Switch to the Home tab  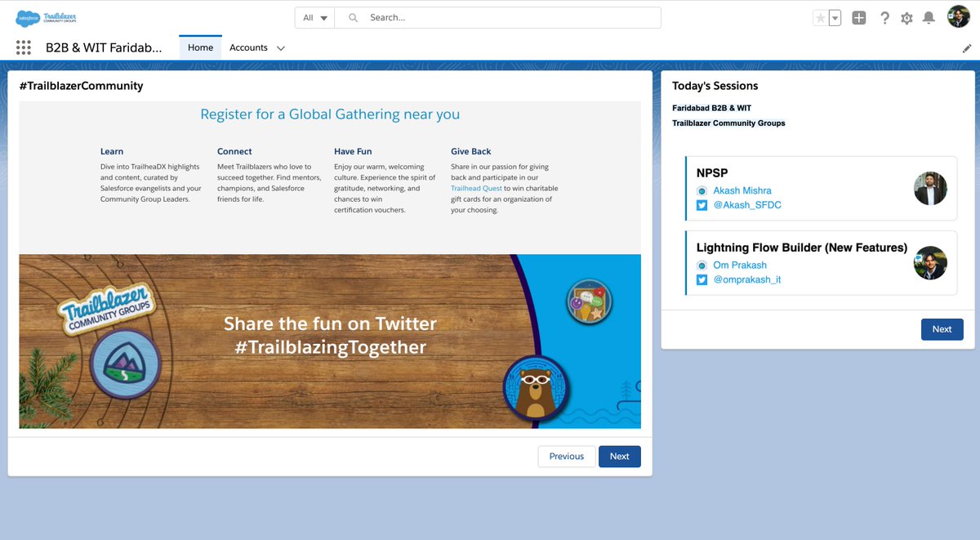point(200,47)
